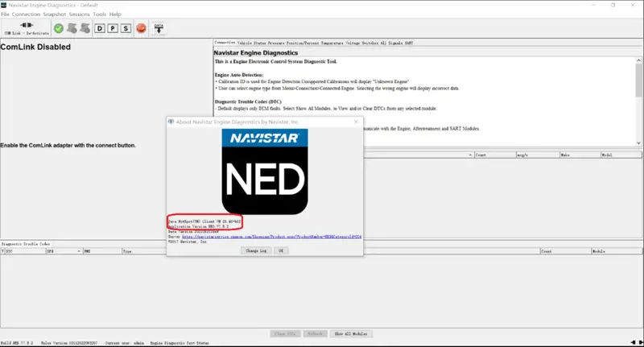Image resolution: width=644 pixels, height=347 pixels.
Task: Click OK in the About dialog
Action: 281,250
